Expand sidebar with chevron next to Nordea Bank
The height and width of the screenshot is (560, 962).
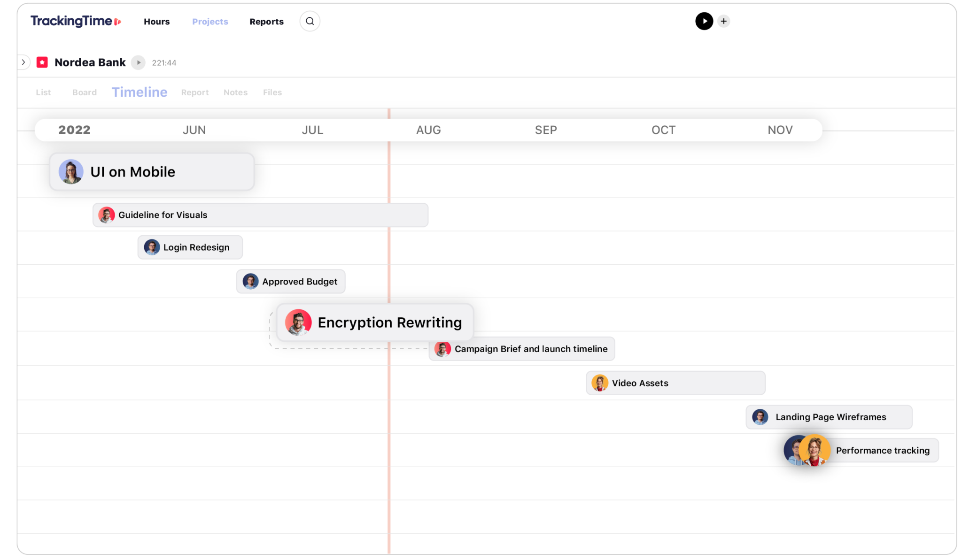pos(23,62)
